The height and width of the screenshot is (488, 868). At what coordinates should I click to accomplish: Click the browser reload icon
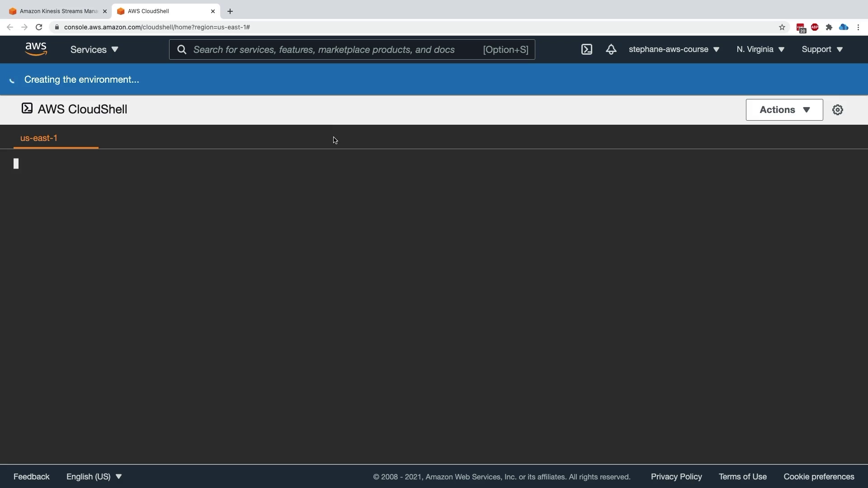click(x=39, y=27)
